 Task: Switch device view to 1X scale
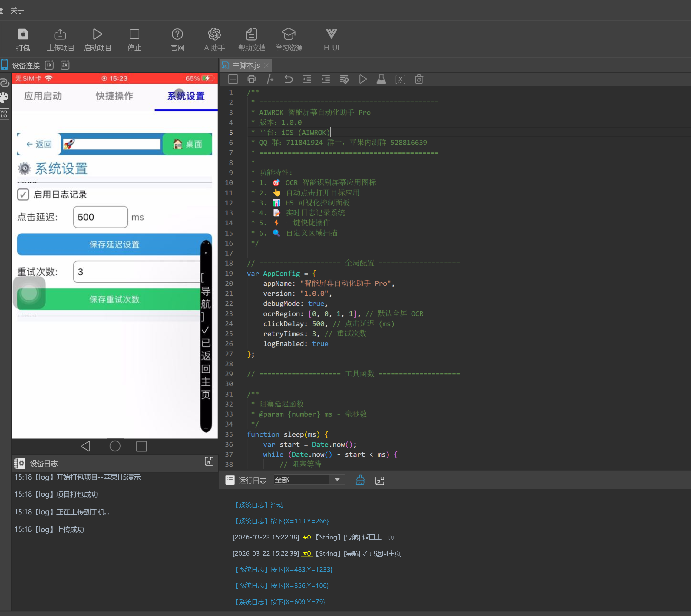point(49,65)
